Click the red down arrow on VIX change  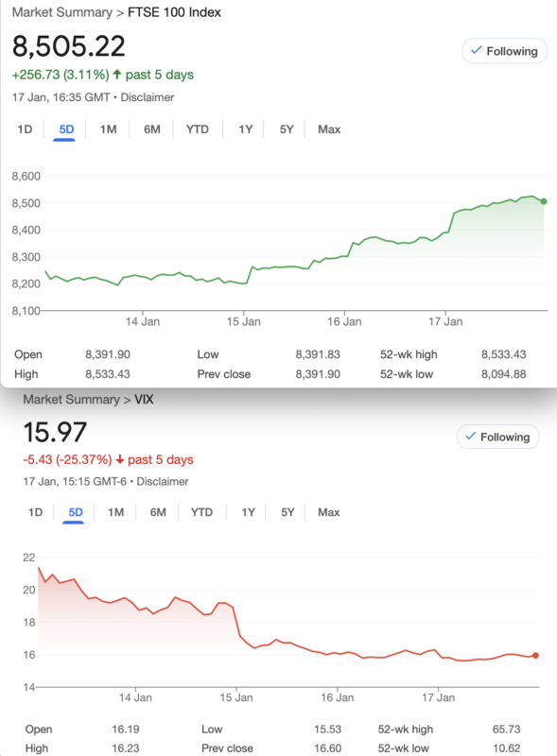[120, 459]
